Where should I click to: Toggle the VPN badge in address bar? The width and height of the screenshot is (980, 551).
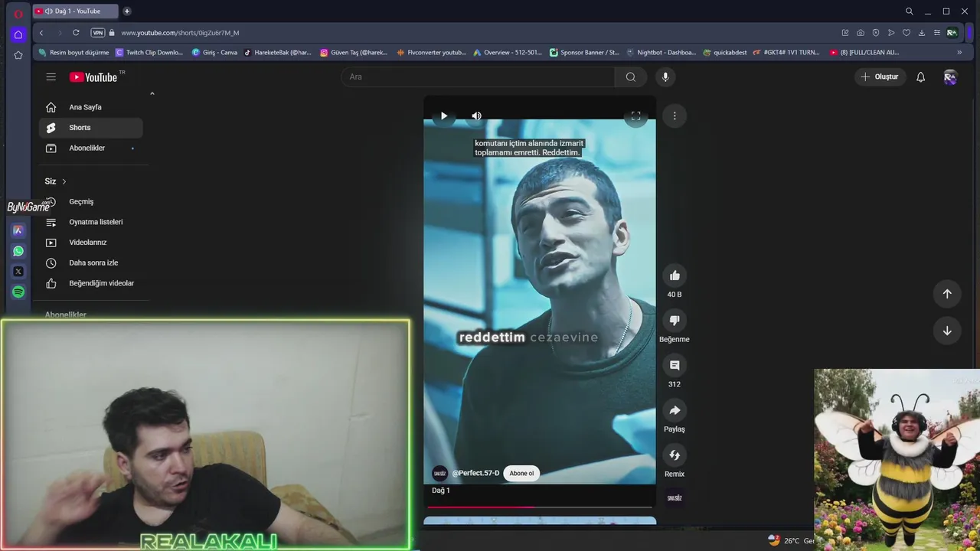97,33
